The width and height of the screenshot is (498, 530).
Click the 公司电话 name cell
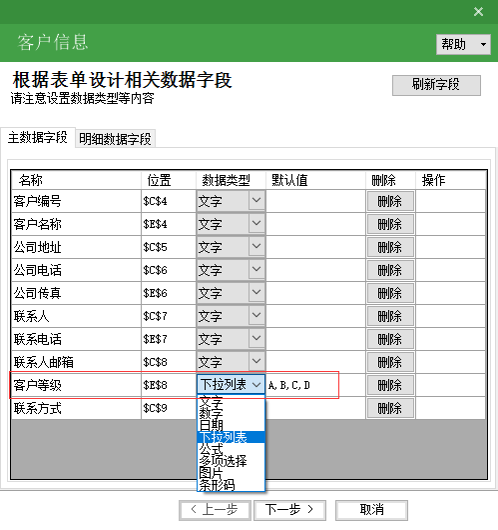tap(76, 270)
